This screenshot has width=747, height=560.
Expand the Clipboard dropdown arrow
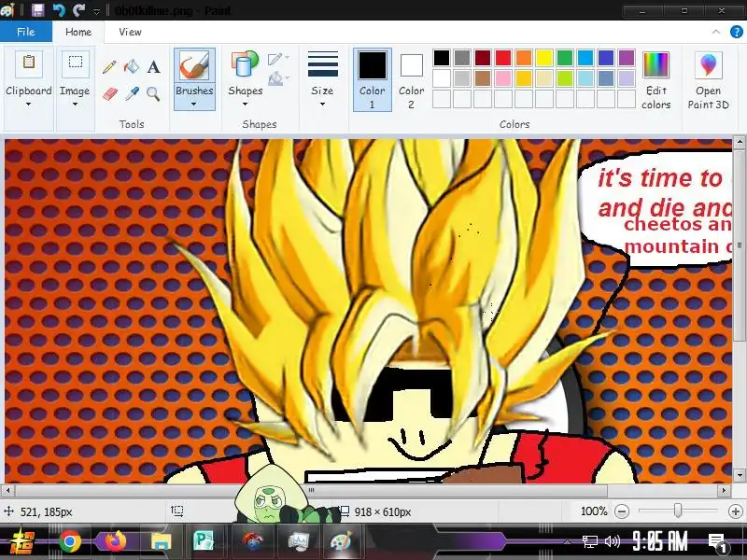click(x=28, y=105)
